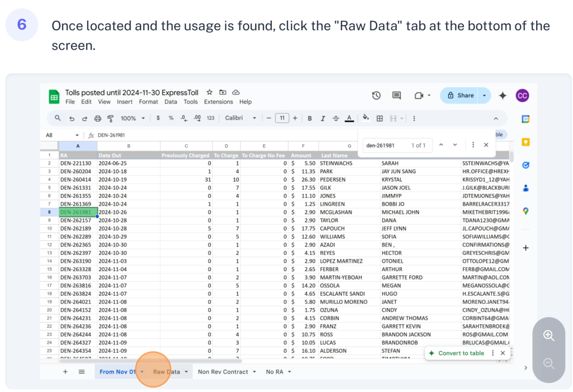Open the 100% zoom level dropdown
Viewport: 573px width, 392px height.
pos(133,119)
